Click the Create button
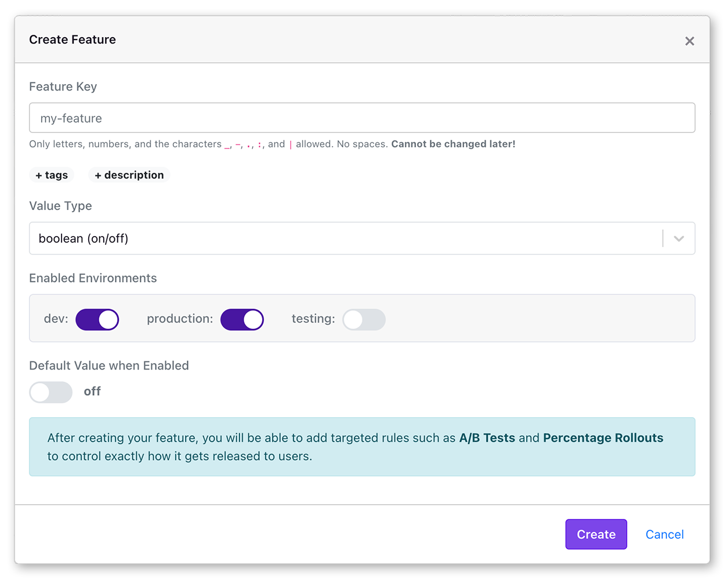Image resolution: width=728 pixels, height=583 pixels. 596,534
